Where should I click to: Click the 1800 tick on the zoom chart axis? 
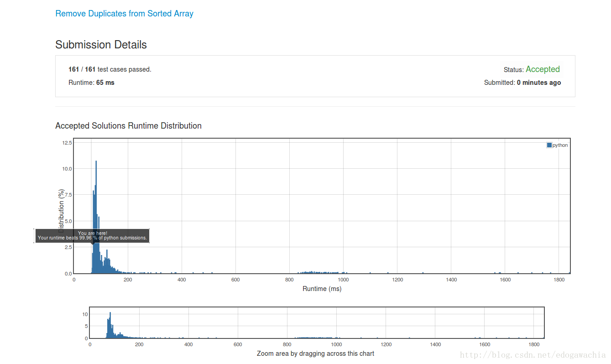[534, 345]
